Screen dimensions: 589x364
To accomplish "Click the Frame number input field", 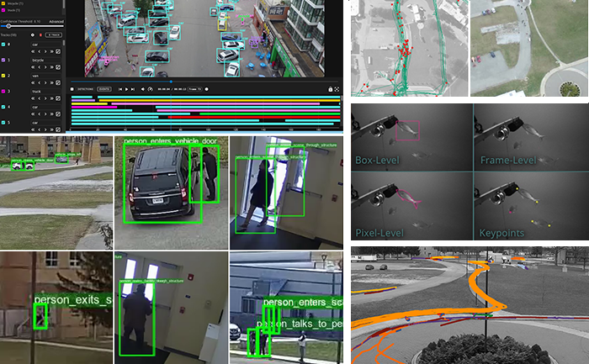I will point(195,89).
